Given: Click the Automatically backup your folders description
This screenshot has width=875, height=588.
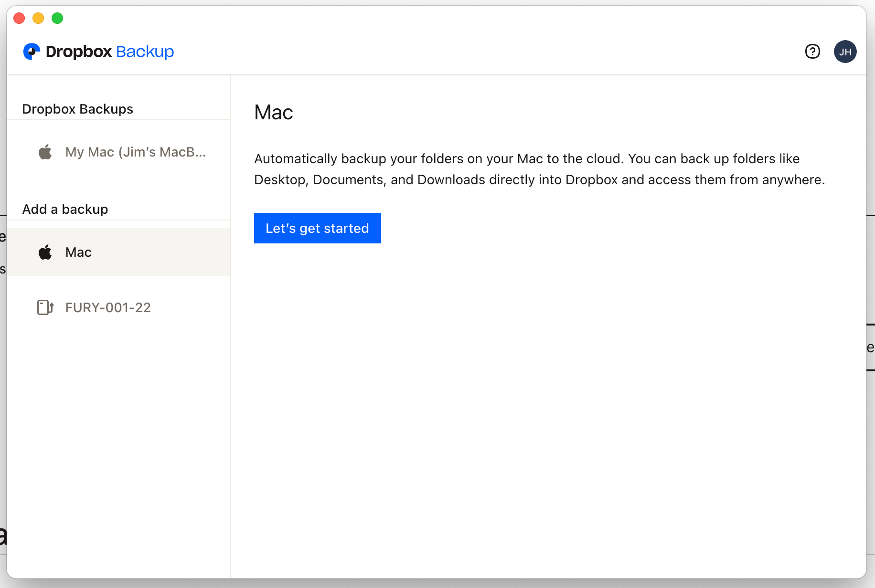Looking at the screenshot, I should (x=539, y=169).
